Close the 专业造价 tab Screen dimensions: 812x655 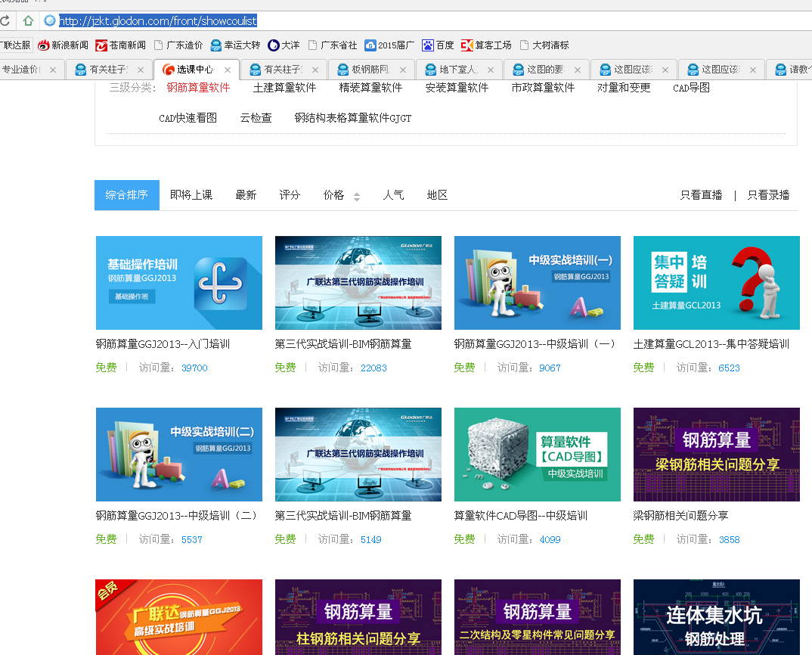coord(53,70)
